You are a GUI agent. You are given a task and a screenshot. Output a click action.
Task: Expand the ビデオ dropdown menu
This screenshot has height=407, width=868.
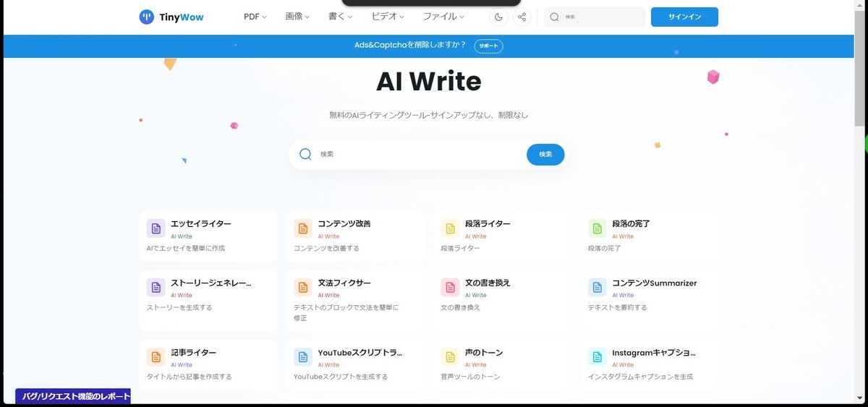pyautogui.click(x=388, y=17)
